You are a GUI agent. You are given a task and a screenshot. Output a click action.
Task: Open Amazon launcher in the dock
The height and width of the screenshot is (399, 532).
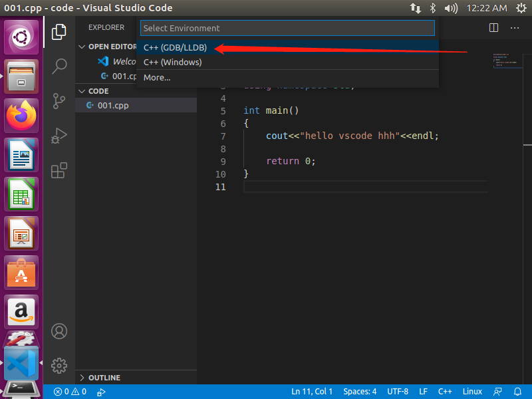(x=21, y=312)
